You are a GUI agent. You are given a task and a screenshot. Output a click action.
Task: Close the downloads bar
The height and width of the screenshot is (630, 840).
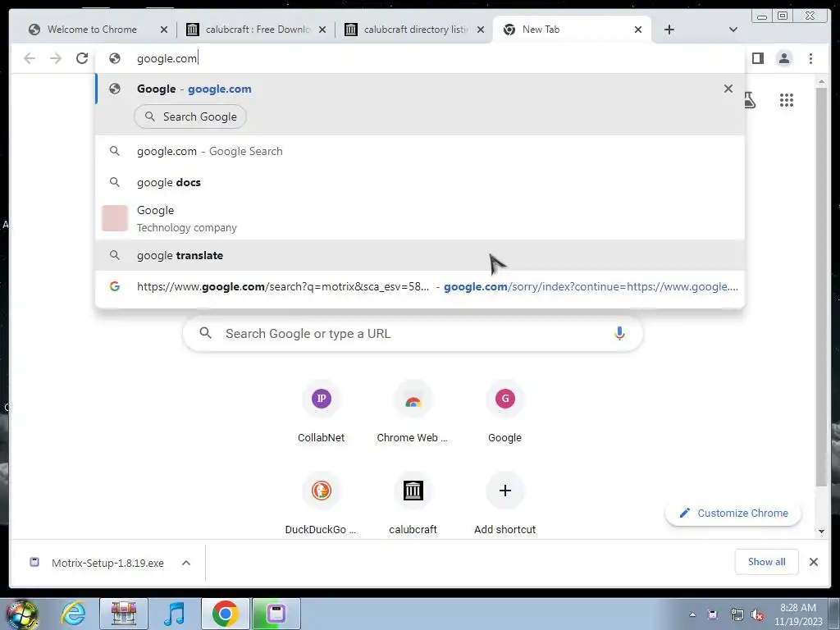(813, 561)
